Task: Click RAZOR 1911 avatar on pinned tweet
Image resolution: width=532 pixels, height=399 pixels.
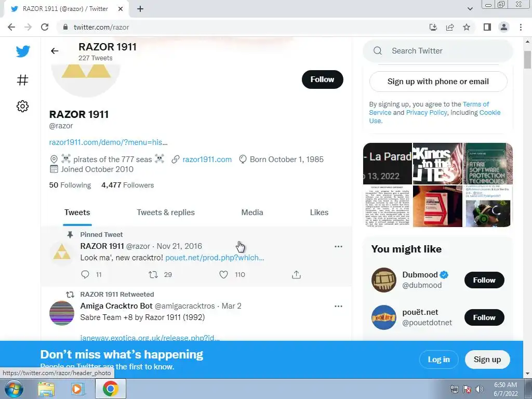Action: pos(62,253)
